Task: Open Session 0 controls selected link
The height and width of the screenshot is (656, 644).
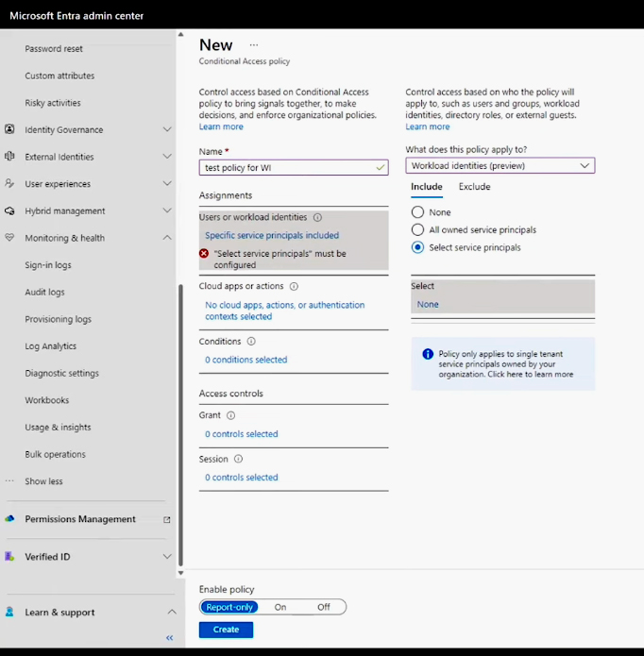Action: (242, 478)
